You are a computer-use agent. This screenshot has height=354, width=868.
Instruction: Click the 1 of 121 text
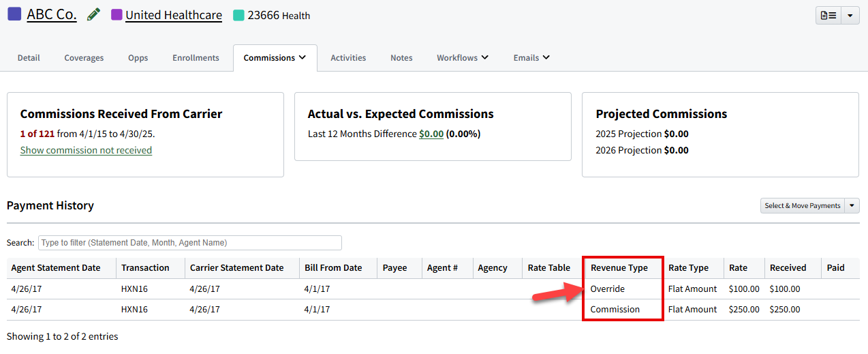tap(37, 134)
